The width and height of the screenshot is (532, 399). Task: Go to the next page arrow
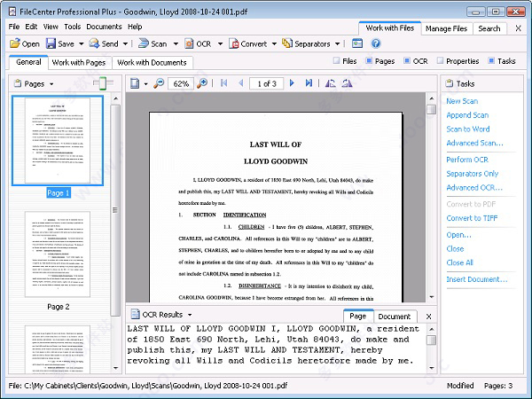tap(292, 83)
